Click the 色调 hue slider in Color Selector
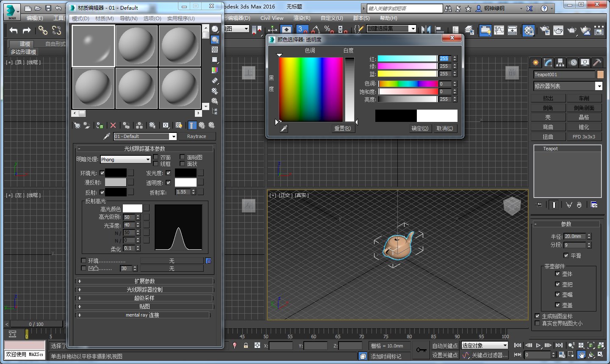The image size is (610, 364). click(x=408, y=84)
